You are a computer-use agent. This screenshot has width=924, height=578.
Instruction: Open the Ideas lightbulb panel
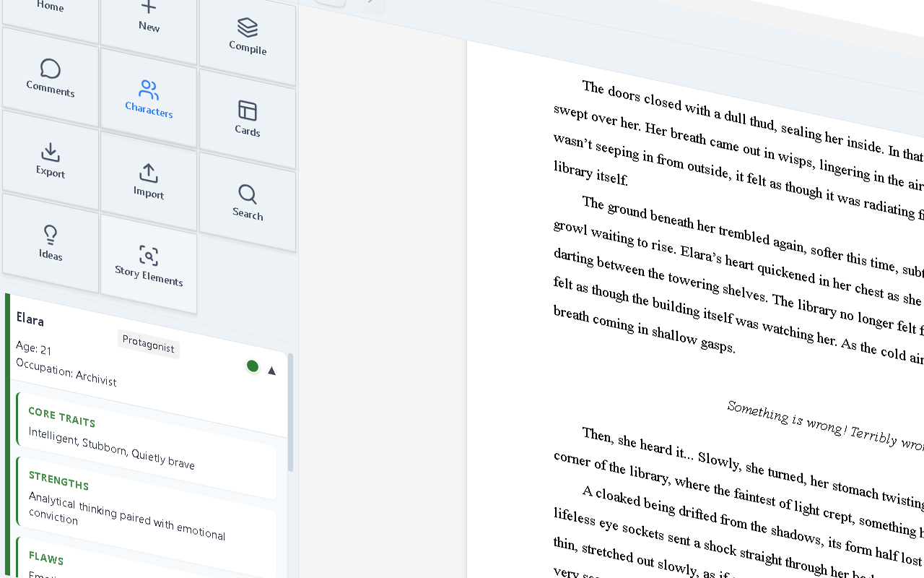pyautogui.click(x=50, y=242)
